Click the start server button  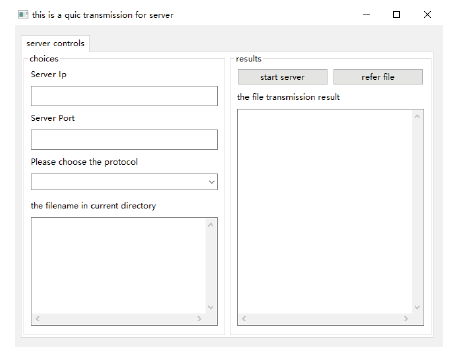pos(283,77)
